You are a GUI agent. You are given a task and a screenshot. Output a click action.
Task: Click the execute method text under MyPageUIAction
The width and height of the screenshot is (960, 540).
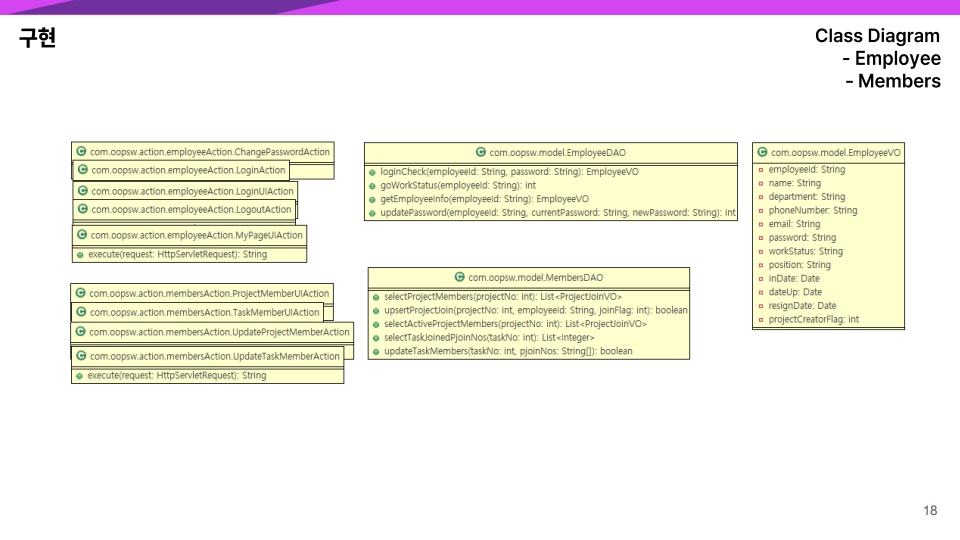click(x=178, y=255)
